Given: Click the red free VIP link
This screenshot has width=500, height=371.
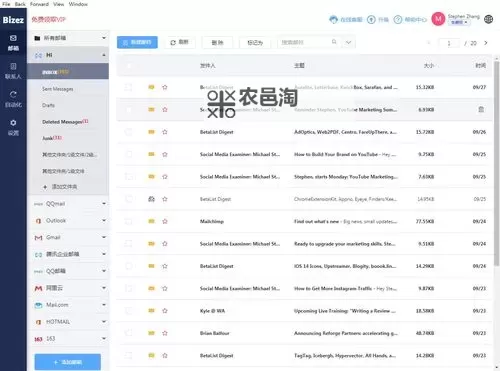Looking at the screenshot, I should click(x=49, y=20).
